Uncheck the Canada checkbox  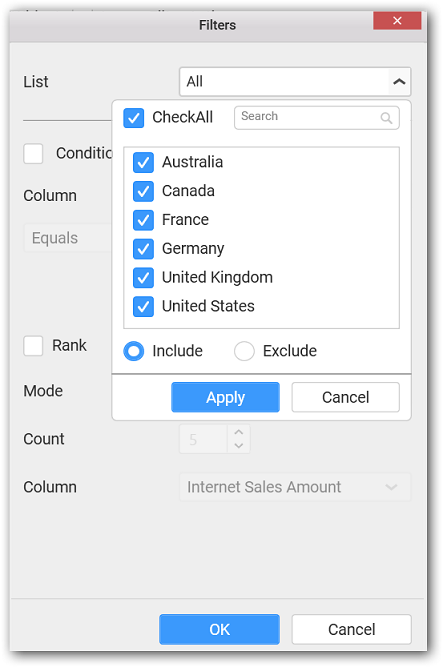tap(143, 191)
